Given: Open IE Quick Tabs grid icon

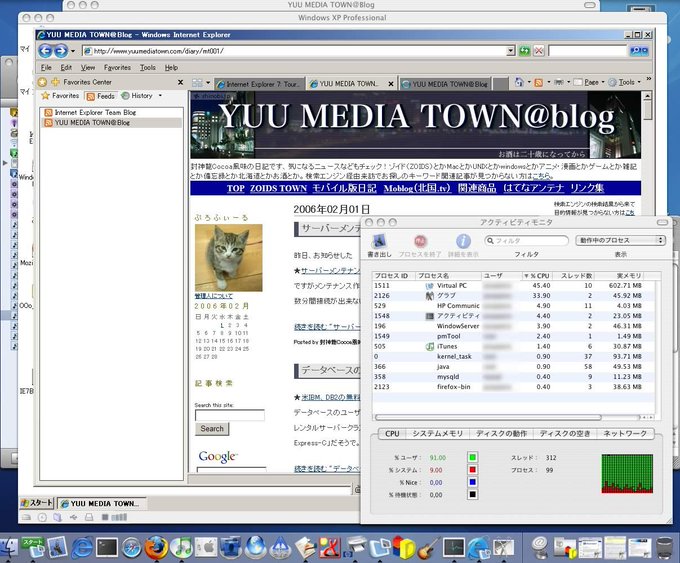Looking at the screenshot, I should pos(197,82).
